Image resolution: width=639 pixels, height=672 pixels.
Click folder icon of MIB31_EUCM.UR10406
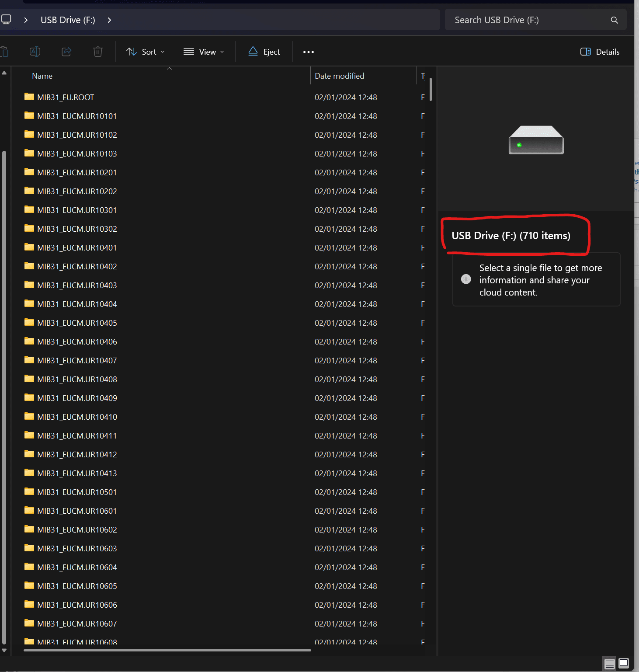29,341
